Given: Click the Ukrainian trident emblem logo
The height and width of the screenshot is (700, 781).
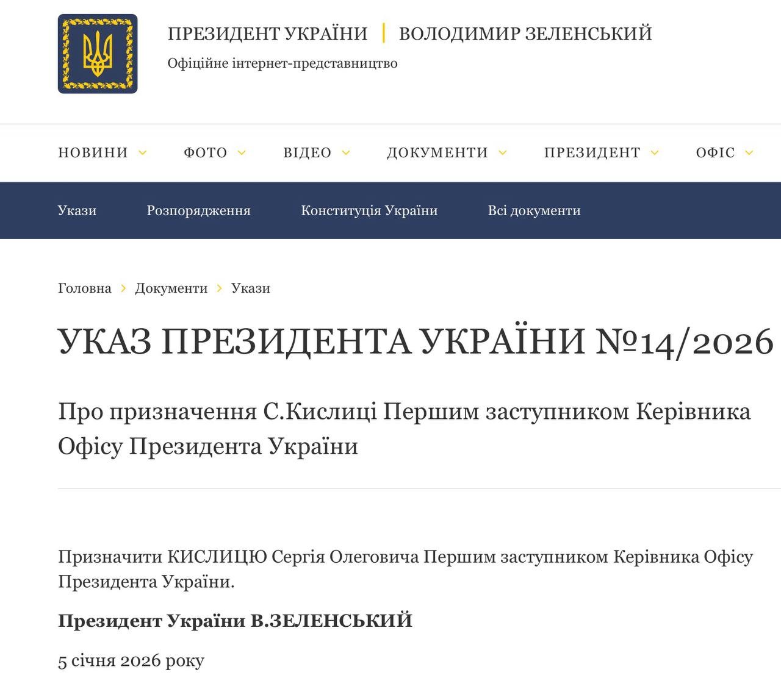Looking at the screenshot, I should tap(98, 54).
